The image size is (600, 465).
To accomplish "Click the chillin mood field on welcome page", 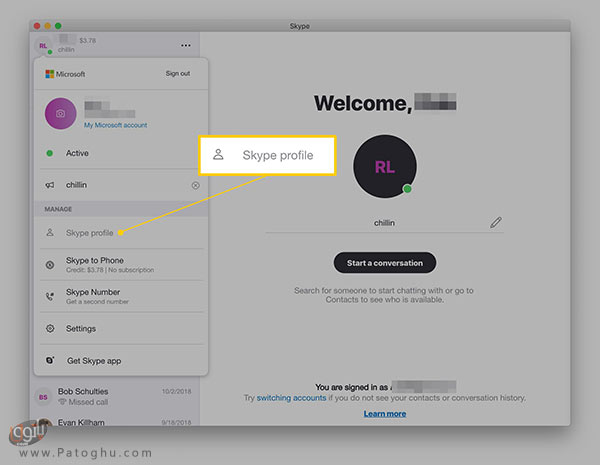I will click(385, 223).
